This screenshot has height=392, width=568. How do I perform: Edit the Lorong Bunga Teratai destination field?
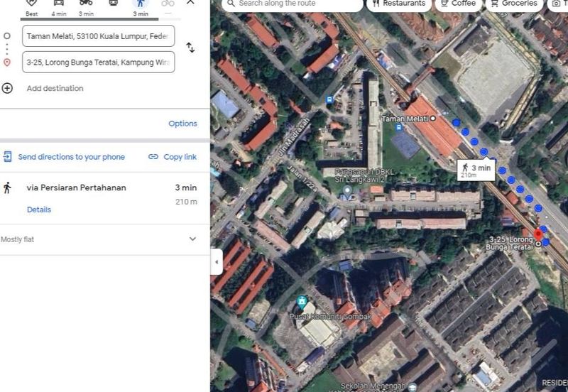point(98,62)
